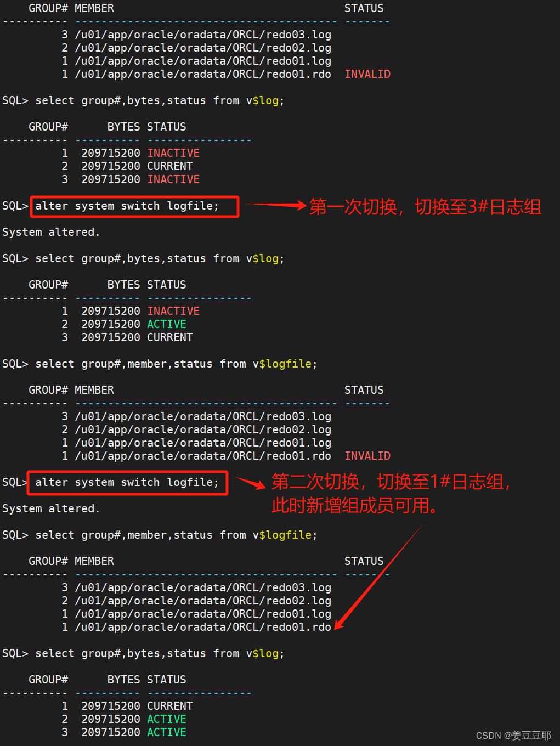Click the first 'System altered.' message
The height and width of the screenshot is (746, 560).
click(x=51, y=232)
